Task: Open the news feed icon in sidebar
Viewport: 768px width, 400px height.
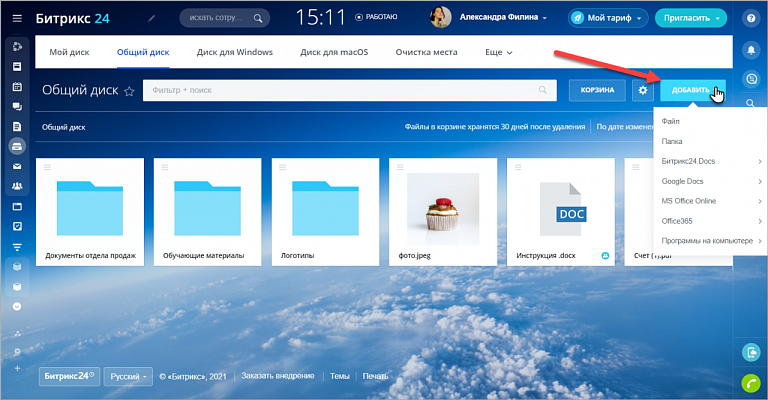Action: click(17, 67)
